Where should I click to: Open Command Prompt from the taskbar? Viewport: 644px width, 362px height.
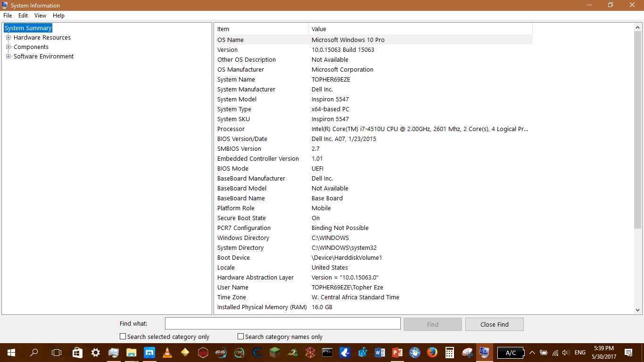pyautogui.click(x=328, y=353)
